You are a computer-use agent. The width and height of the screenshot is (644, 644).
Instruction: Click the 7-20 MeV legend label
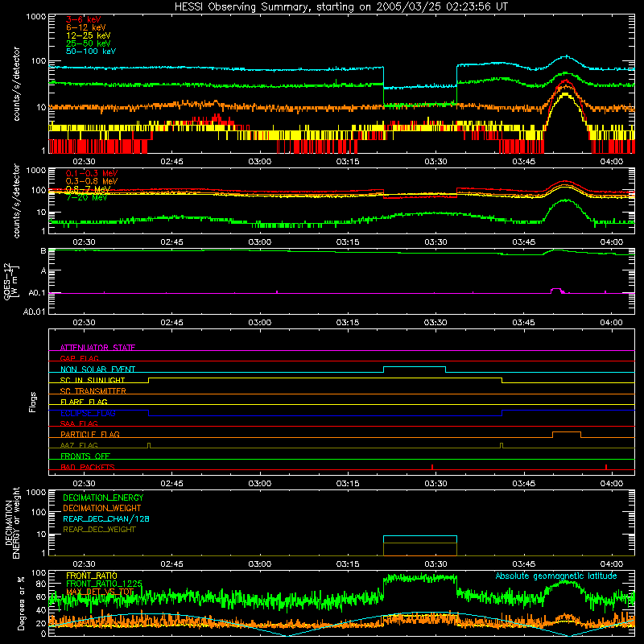tap(87, 197)
